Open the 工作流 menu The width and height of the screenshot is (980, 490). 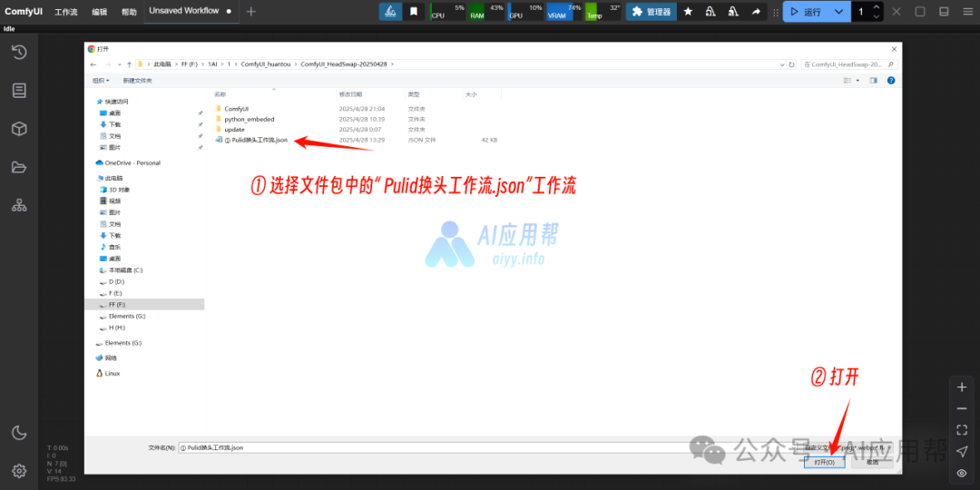click(66, 12)
